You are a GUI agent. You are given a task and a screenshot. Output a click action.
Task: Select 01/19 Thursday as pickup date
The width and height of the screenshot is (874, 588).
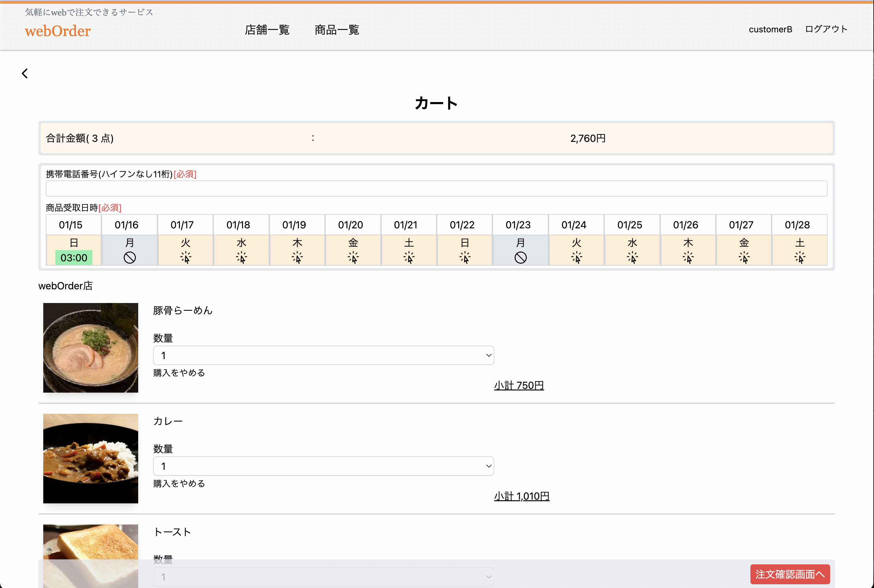point(297,250)
